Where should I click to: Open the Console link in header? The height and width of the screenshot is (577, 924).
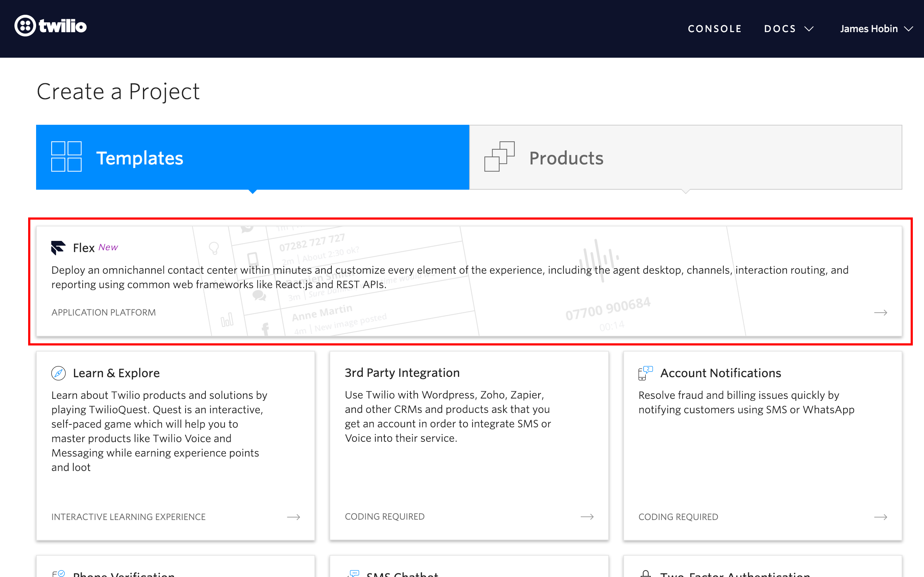[x=714, y=29]
